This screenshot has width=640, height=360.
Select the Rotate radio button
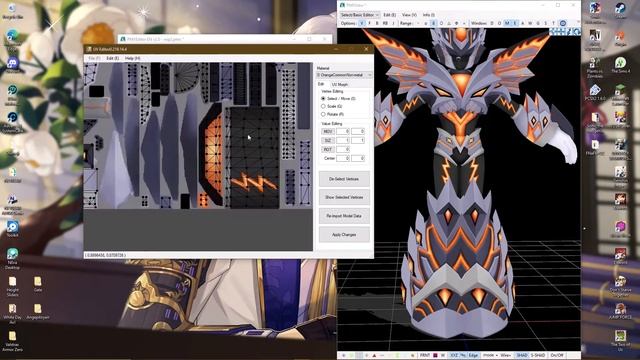pos(323,114)
